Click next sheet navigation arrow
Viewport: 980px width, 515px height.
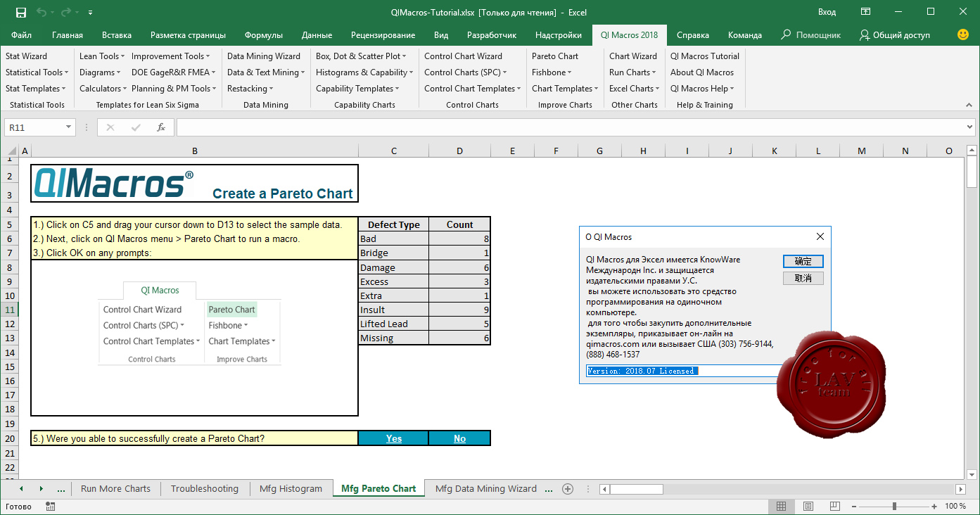tap(41, 489)
